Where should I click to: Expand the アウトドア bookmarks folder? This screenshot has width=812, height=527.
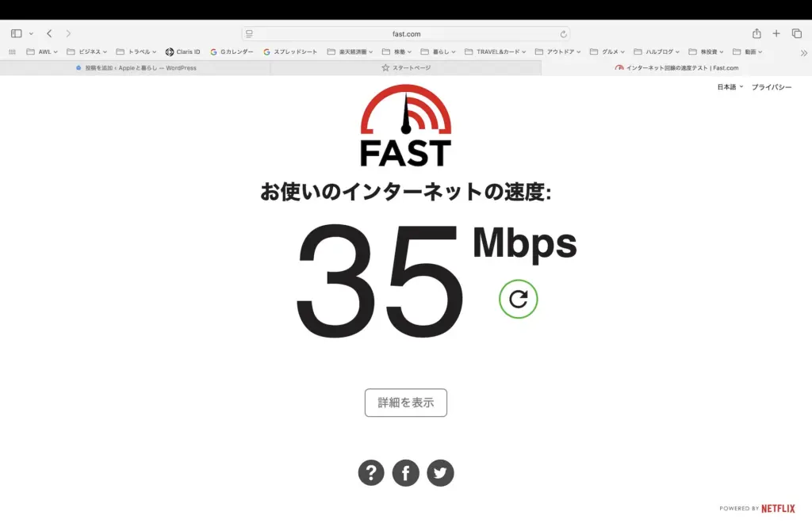pyautogui.click(x=557, y=52)
